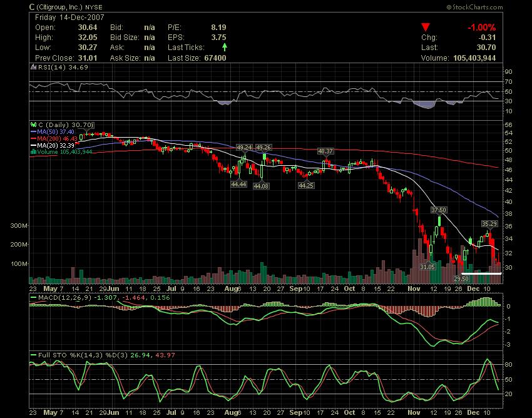Click the 100M volume axis label
The height and width of the screenshot is (418, 532).
point(19,263)
